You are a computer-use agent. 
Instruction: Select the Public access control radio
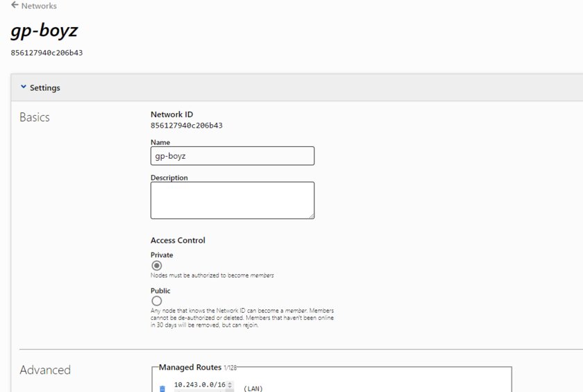(x=157, y=301)
